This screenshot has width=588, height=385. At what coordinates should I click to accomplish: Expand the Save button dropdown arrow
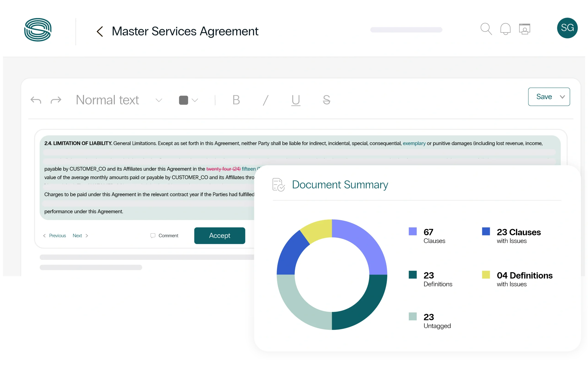[563, 97]
